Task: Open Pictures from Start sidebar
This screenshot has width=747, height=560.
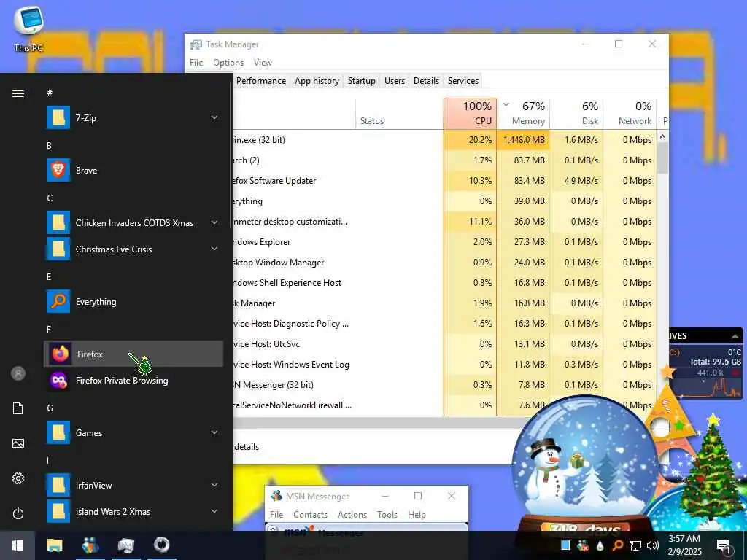Action: pyautogui.click(x=18, y=443)
